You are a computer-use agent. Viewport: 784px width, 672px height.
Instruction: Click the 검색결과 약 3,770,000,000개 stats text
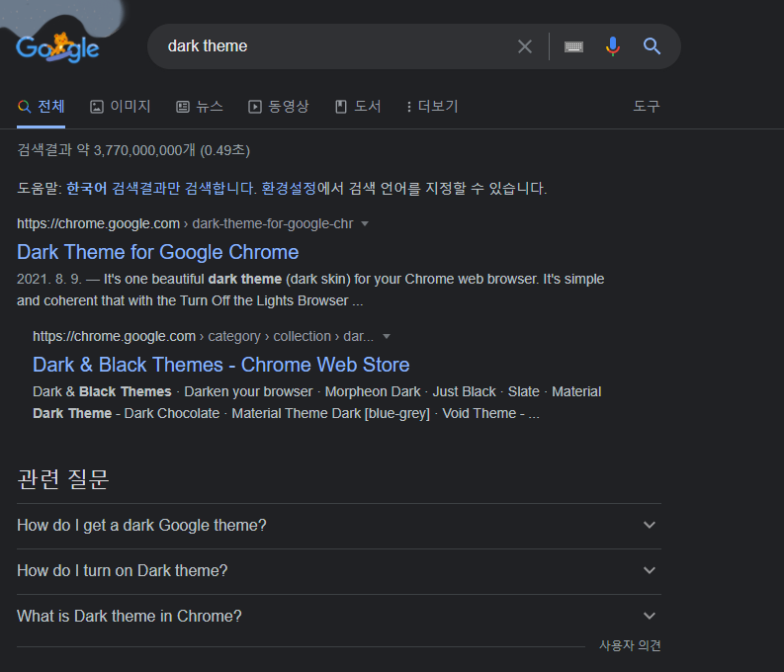click(x=133, y=150)
